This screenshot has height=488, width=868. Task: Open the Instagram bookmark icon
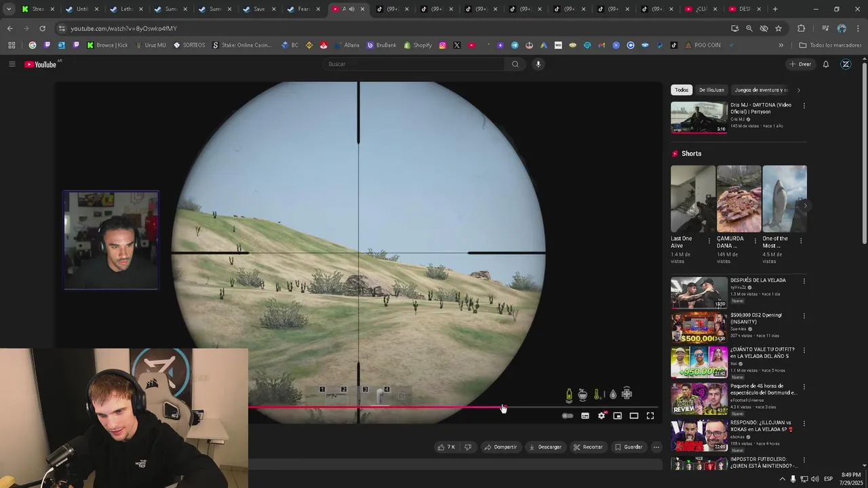443,45
